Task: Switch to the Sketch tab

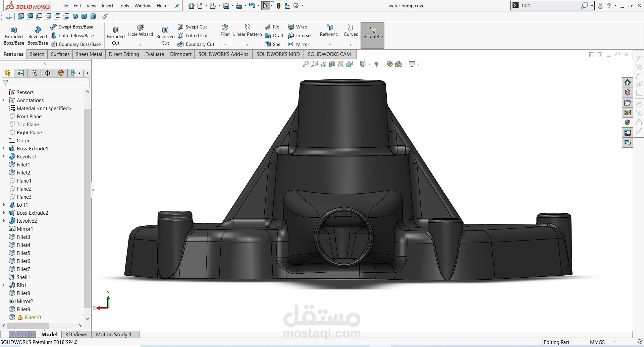Action: 37,54
